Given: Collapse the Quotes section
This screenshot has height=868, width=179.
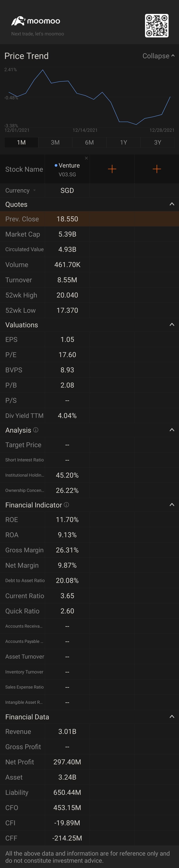Looking at the screenshot, I should (172, 204).
